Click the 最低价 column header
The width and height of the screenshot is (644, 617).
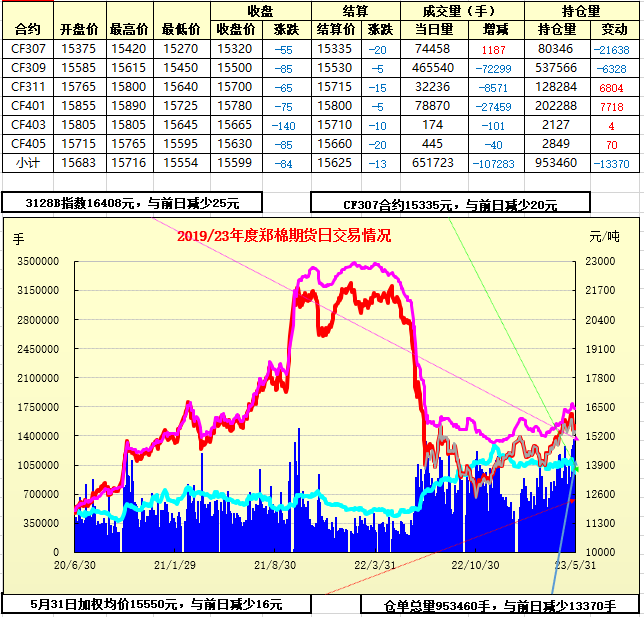point(180,29)
